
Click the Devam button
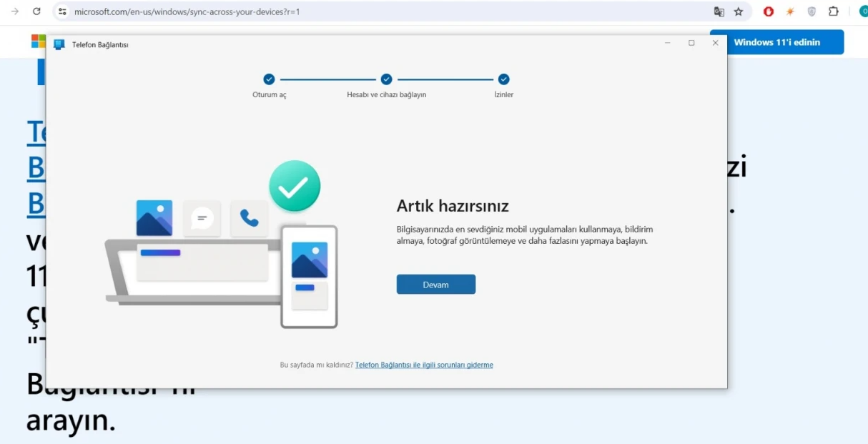(x=435, y=285)
